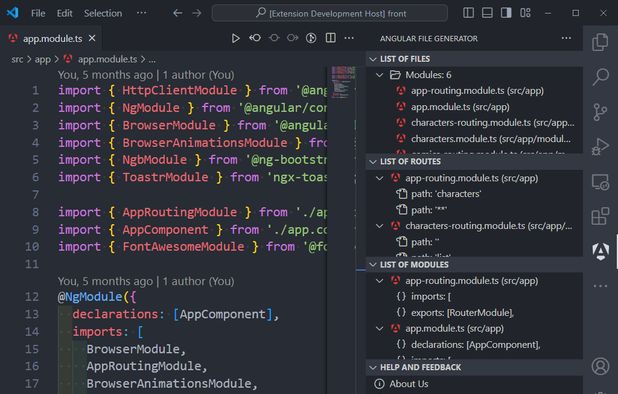The image size is (618, 394).
Task: Toggle the bottom panel visibility
Action: pyautogui.click(x=487, y=13)
